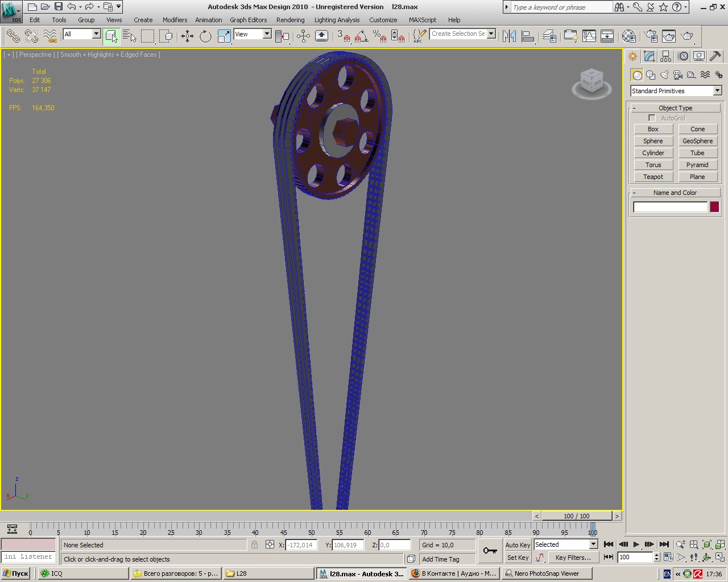The width and height of the screenshot is (728, 582).
Task: Switch to the Hierarchy panel tab
Action: click(666, 56)
